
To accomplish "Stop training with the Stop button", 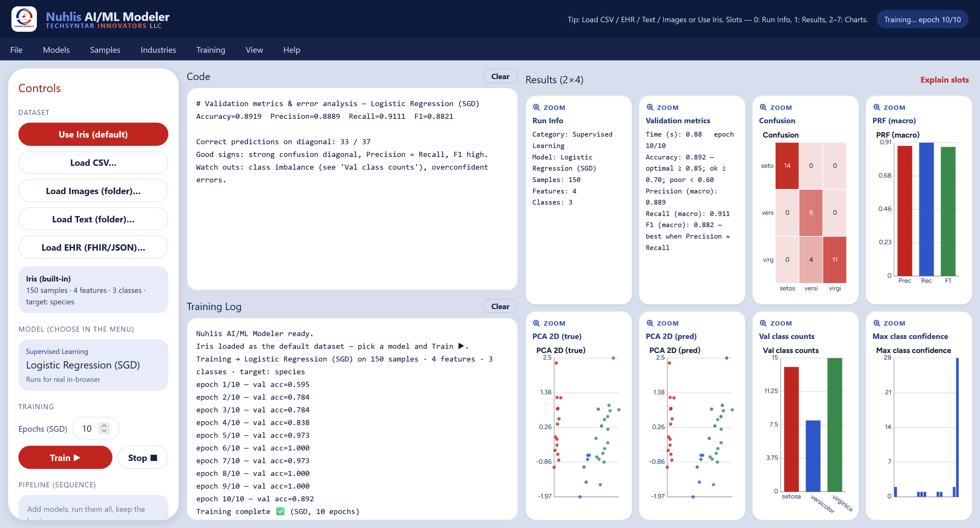I will (143, 457).
